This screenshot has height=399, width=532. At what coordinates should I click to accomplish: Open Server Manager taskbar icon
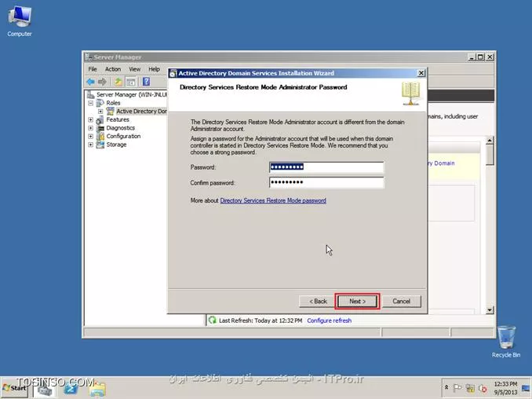click(45, 389)
